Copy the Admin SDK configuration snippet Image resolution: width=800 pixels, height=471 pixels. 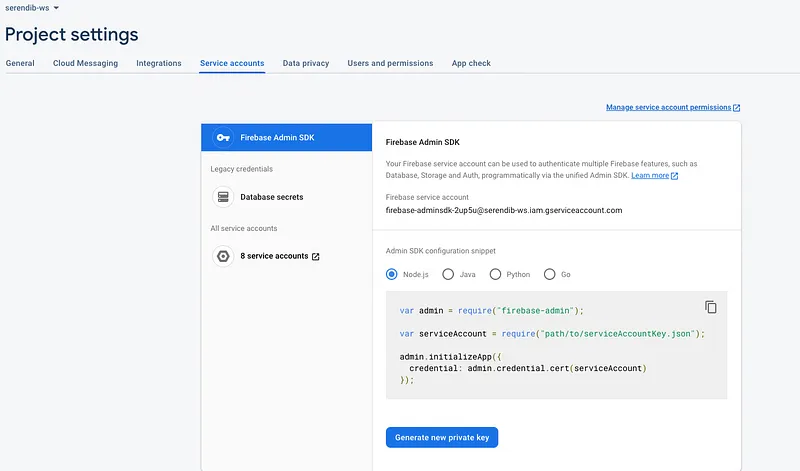[x=711, y=307]
